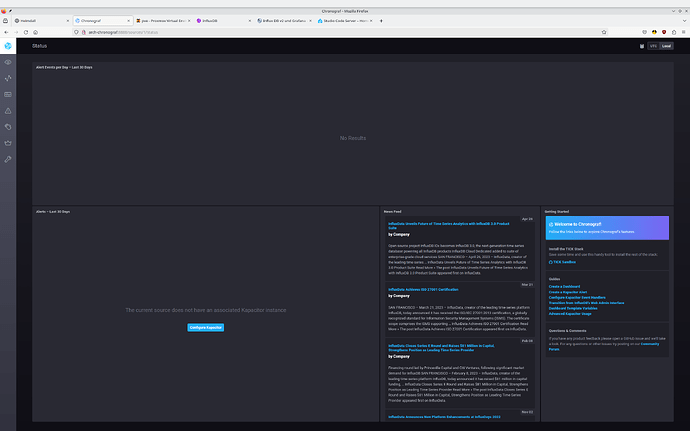
Task: Click the Chronograf logo in the sidebar
Action: click(8, 46)
